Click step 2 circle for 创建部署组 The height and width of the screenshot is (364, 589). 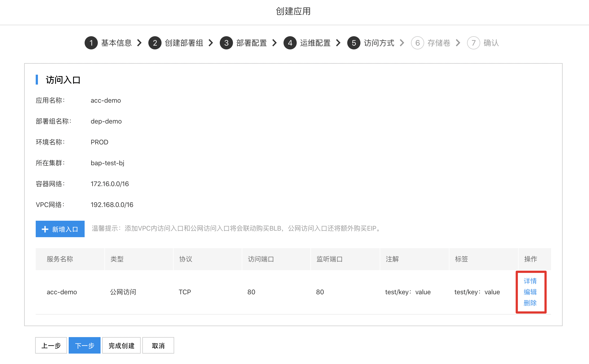tap(155, 43)
